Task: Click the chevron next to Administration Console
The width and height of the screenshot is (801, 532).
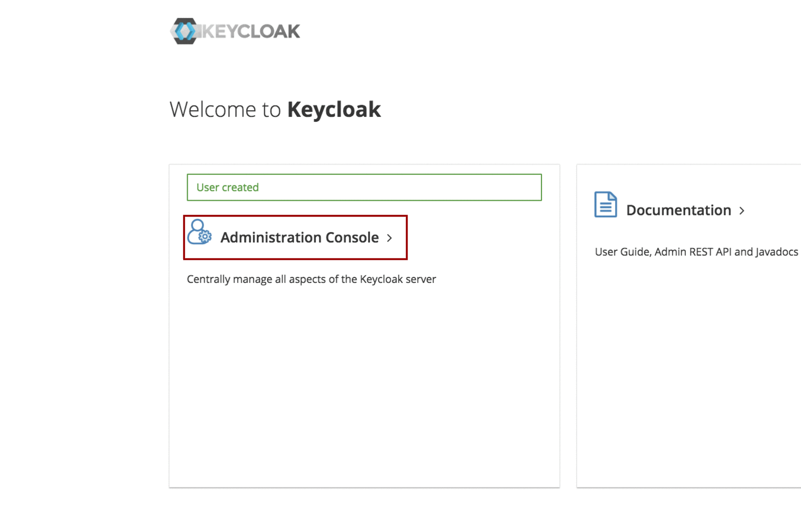Action: [x=390, y=238]
